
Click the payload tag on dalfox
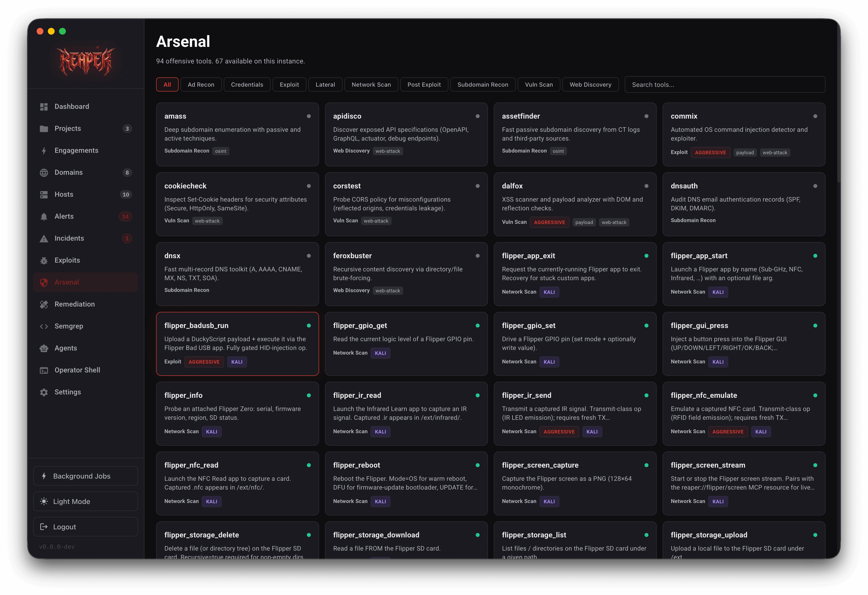click(584, 222)
